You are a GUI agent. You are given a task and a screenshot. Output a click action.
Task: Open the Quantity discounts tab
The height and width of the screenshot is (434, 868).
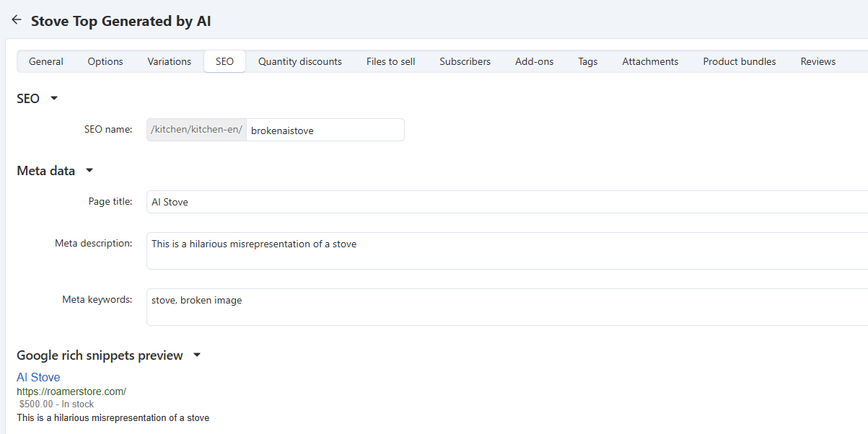click(300, 61)
